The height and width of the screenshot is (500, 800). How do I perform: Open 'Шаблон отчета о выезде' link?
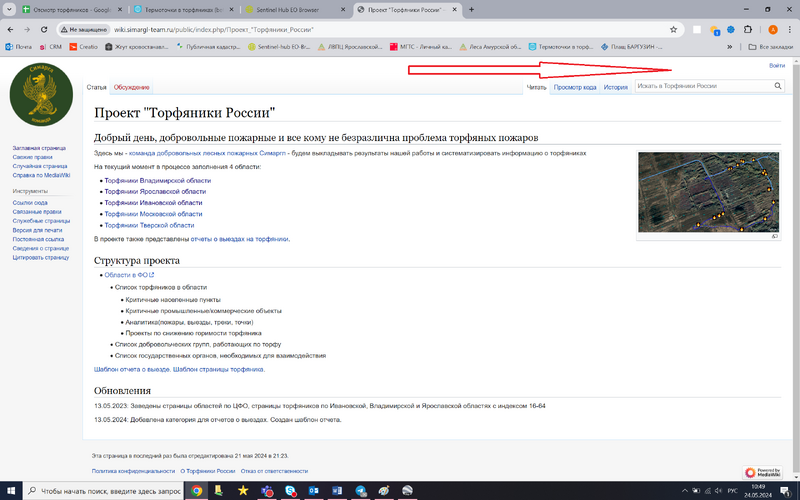pos(132,369)
